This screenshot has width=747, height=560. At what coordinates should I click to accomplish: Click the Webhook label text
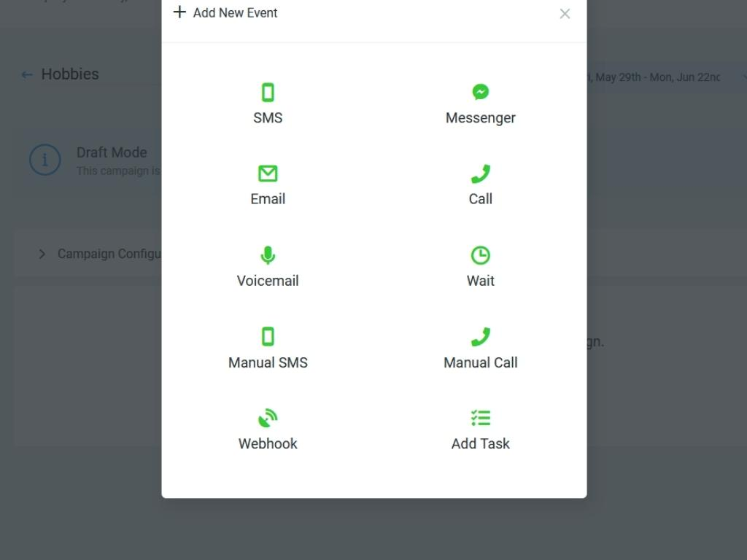pos(268,444)
